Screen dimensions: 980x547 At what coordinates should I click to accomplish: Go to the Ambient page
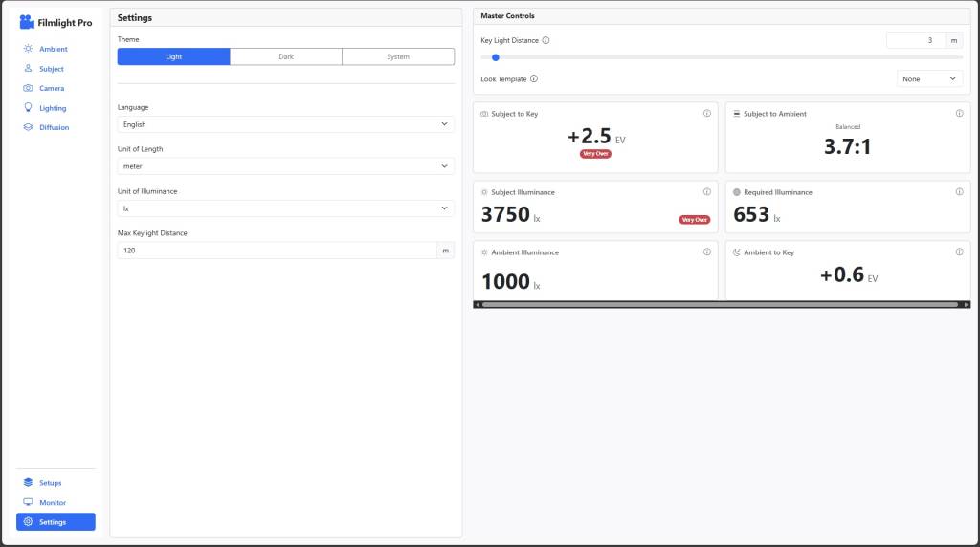(54, 49)
